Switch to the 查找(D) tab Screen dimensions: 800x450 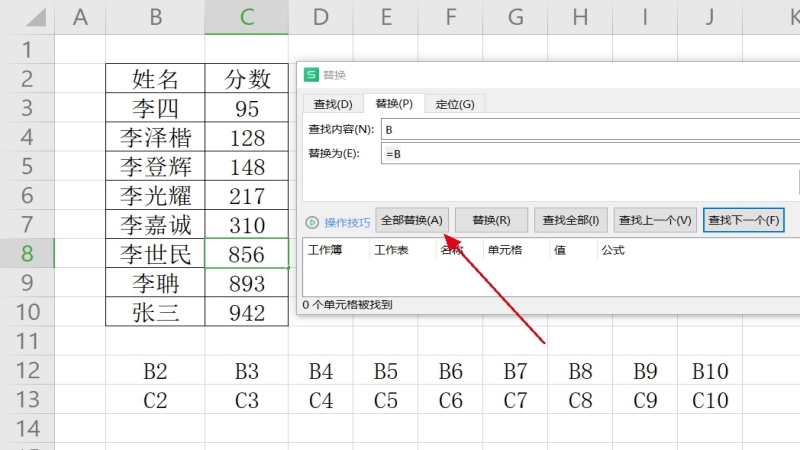pyautogui.click(x=333, y=103)
